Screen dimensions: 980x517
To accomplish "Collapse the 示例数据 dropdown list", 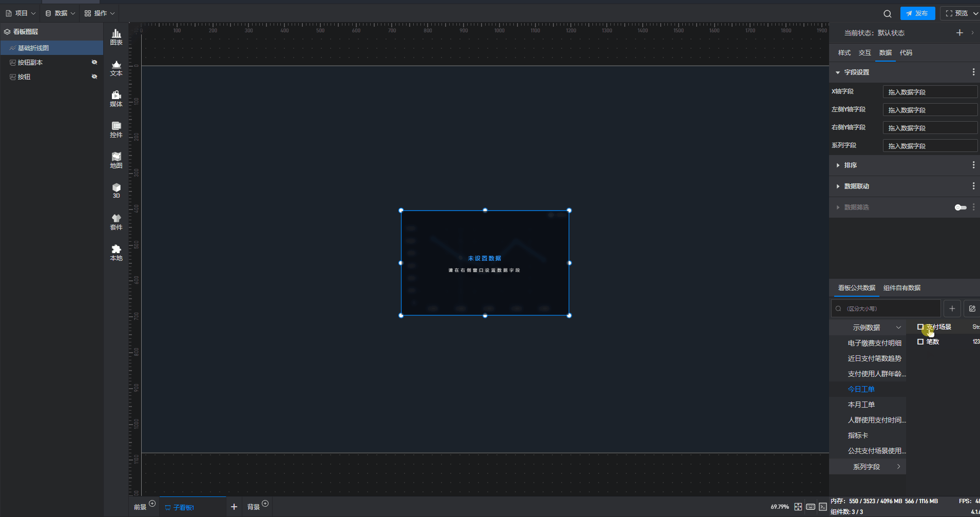I will 898,328.
